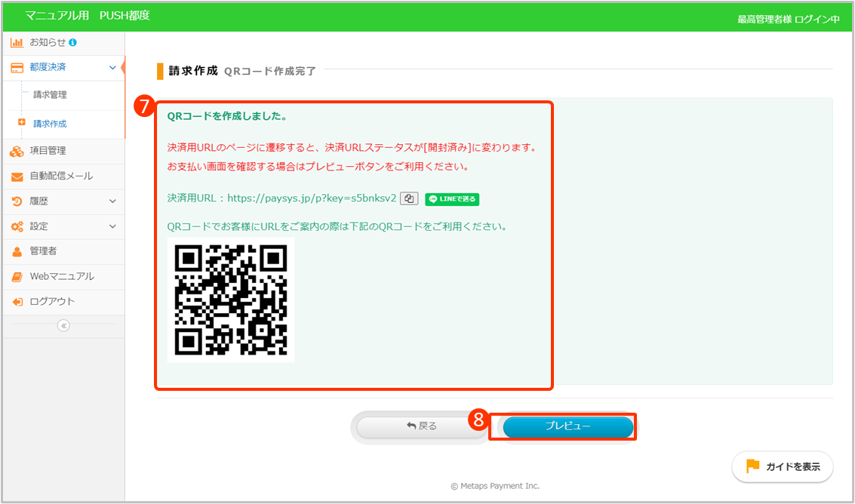Click the 都度決済 menu label
Image resolution: width=855 pixels, height=504 pixels.
[48, 68]
